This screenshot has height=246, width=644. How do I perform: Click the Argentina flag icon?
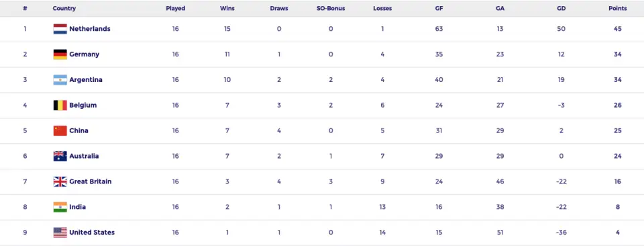pos(60,80)
